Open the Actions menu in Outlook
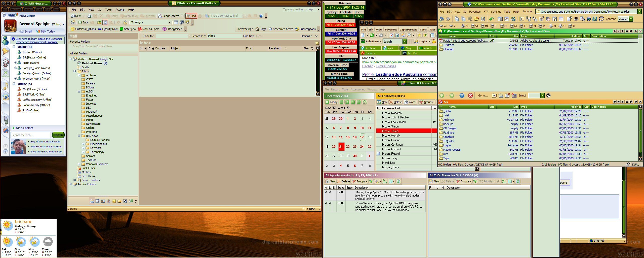The width and height of the screenshot is (644, 258). (x=120, y=10)
